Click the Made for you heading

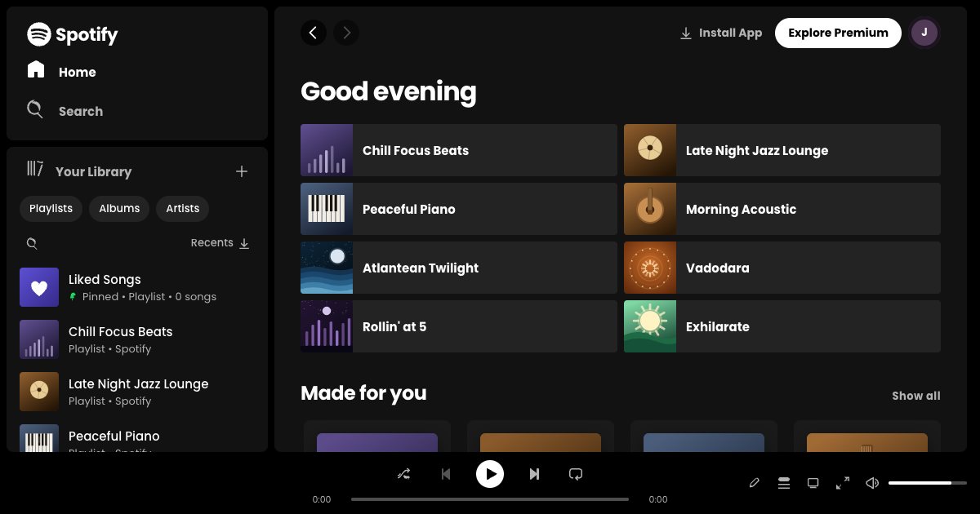[x=363, y=393]
